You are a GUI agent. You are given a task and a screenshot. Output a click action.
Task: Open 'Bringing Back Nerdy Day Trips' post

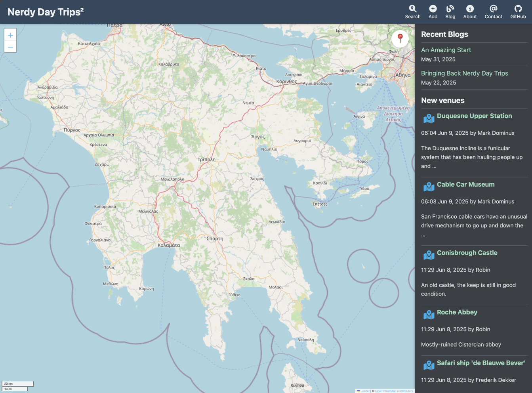point(464,73)
